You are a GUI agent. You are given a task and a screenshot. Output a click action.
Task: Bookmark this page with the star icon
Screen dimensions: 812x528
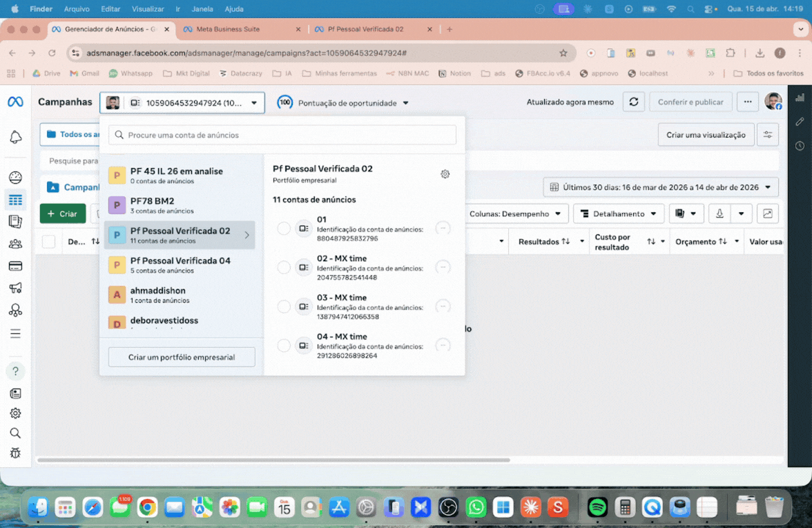point(563,53)
